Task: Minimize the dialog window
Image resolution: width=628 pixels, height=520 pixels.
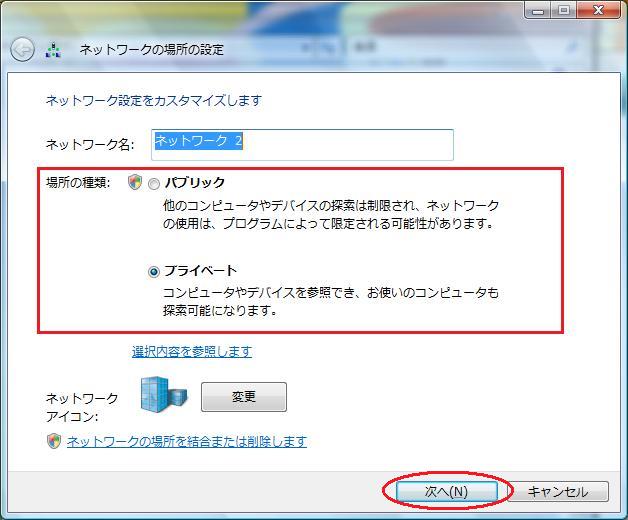Action: point(540,10)
